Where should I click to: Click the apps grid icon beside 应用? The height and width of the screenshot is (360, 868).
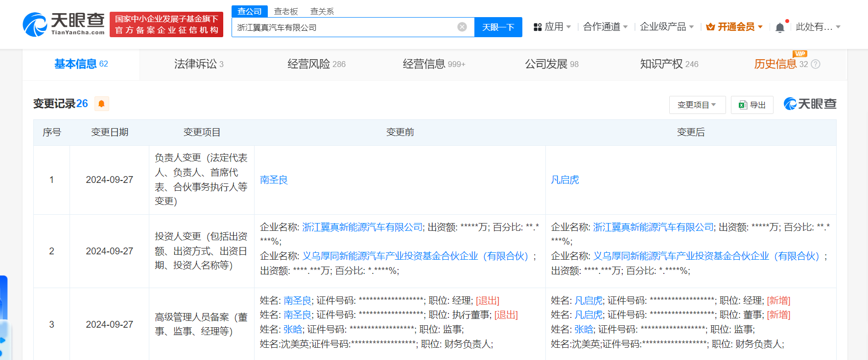click(538, 27)
